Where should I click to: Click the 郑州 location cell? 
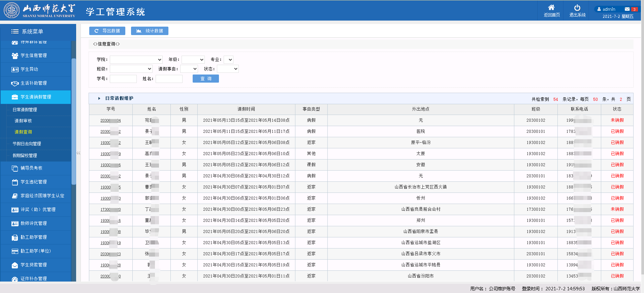click(x=421, y=221)
